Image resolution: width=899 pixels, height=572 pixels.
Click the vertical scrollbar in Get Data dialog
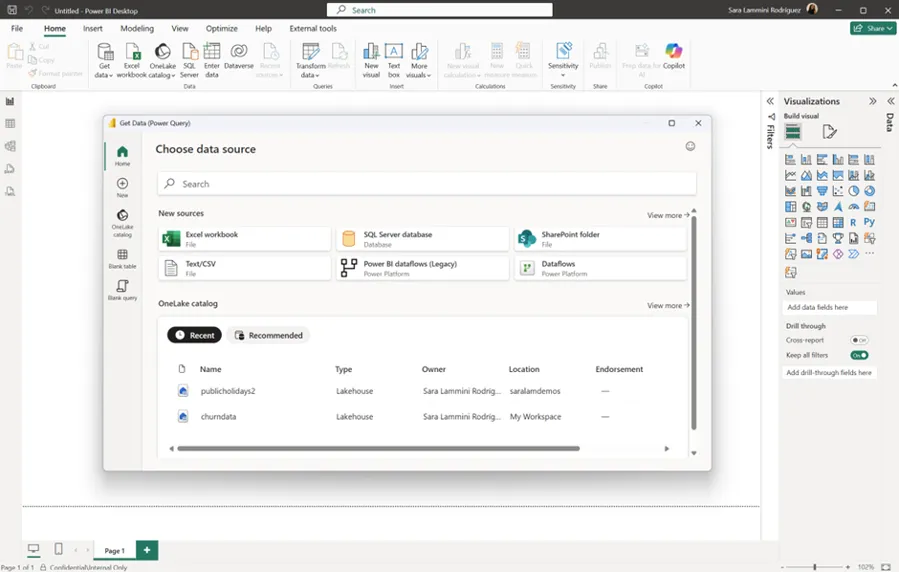click(x=694, y=323)
